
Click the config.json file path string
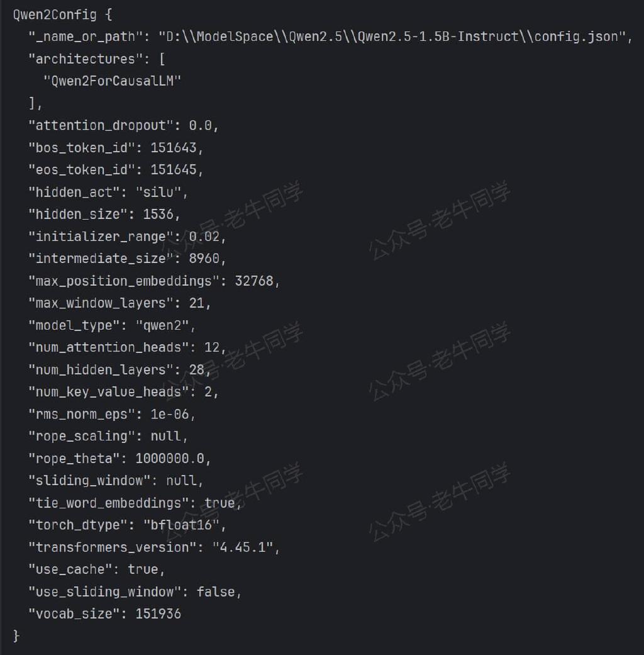[394, 36]
